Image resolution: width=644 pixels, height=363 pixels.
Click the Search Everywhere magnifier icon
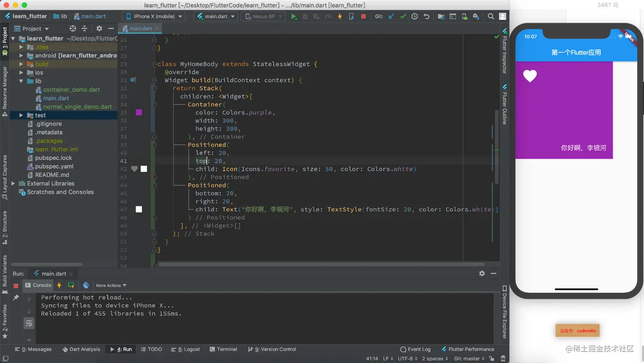tap(491, 17)
